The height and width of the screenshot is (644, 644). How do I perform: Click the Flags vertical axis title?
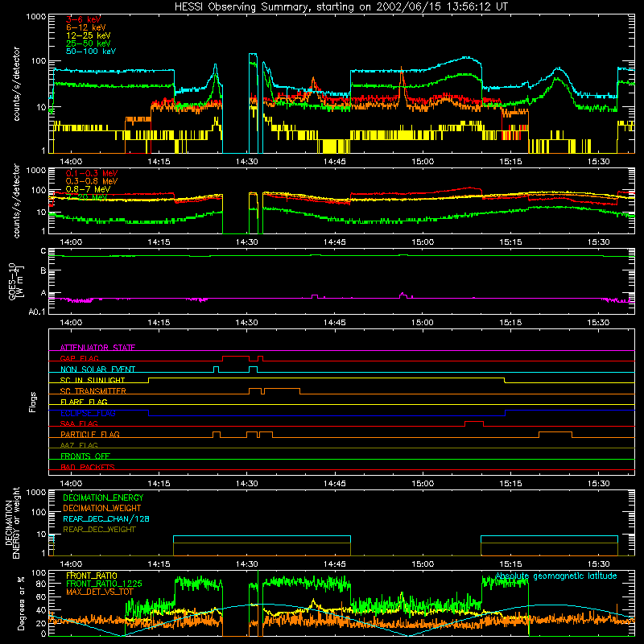(x=33, y=402)
